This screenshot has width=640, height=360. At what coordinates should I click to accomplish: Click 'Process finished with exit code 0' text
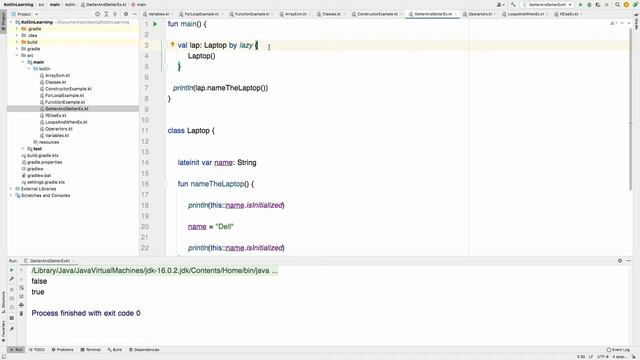(86, 313)
